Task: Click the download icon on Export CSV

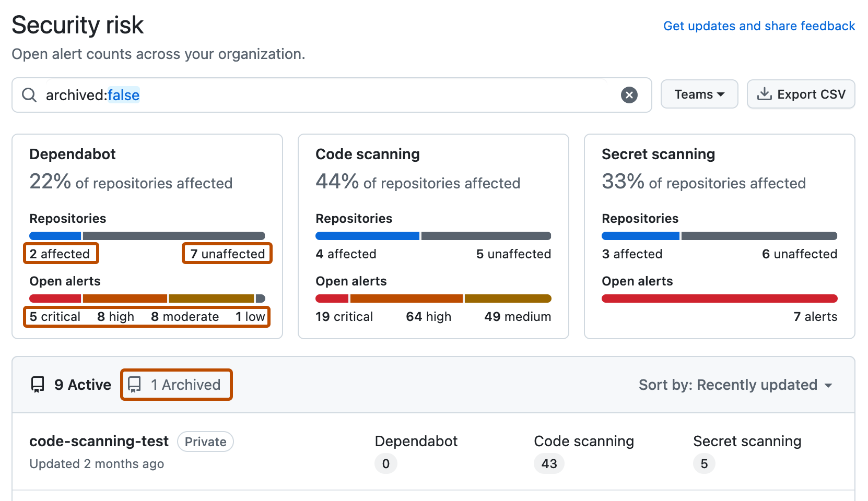Action: (x=765, y=94)
